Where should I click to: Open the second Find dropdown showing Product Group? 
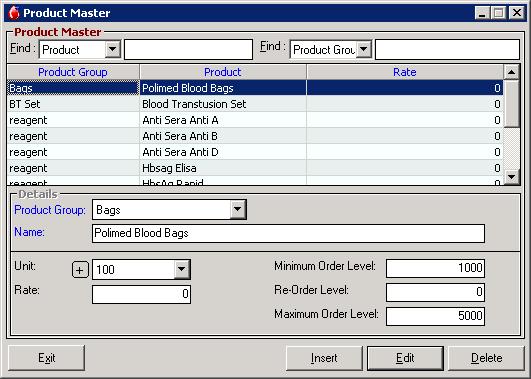pyautogui.click(x=363, y=49)
